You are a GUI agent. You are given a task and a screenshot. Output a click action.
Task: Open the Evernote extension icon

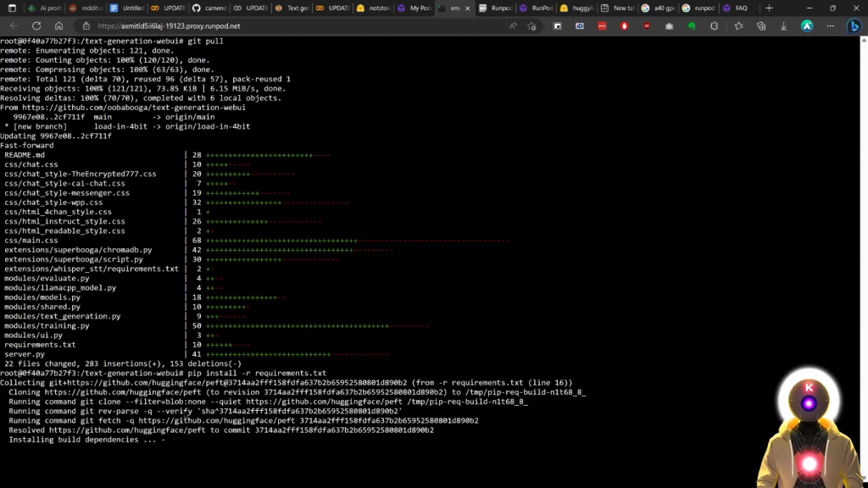coord(692,26)
